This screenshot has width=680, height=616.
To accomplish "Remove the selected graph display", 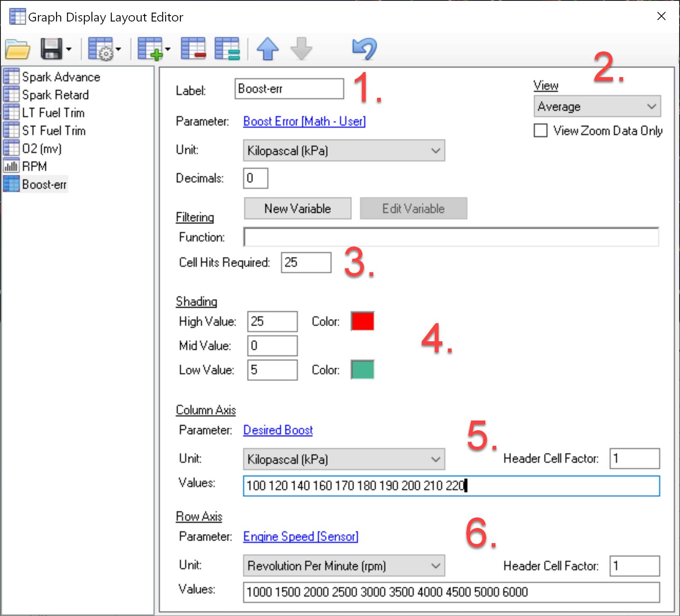I will coord(193,49).
